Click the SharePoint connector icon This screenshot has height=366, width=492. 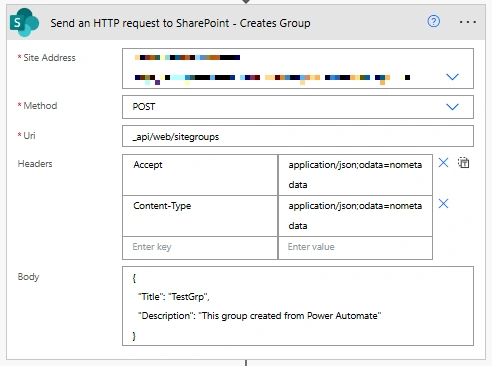click(x=24, y=23)
